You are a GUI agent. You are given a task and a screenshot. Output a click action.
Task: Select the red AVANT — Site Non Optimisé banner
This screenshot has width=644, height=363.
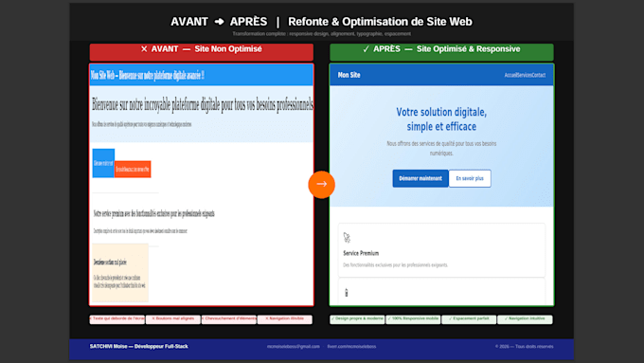201,52
